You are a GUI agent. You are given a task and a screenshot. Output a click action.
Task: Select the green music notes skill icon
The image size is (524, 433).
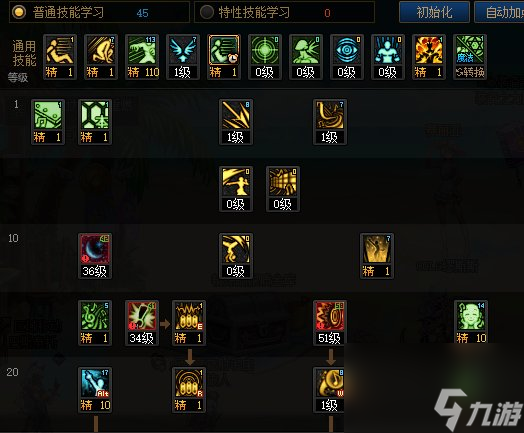coord(95,316)
